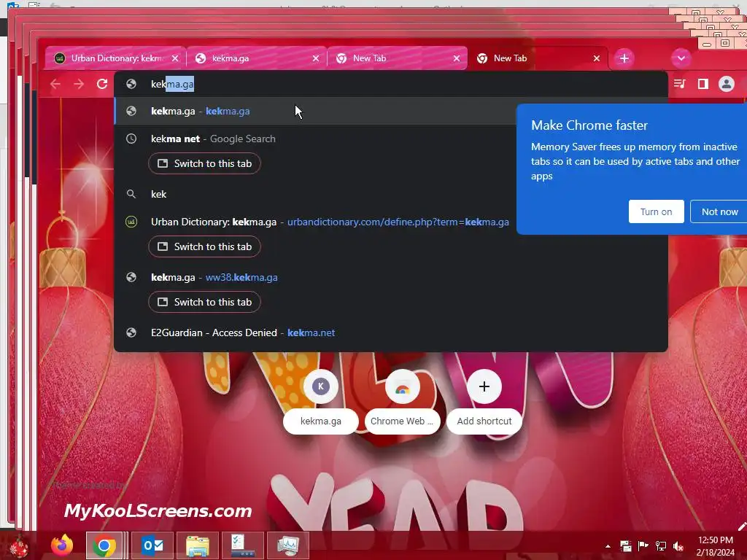Open the checklist app in taskbar
The height and width of the screenshot is (560, 747).
pyautogui.click(x=242, y=545)
